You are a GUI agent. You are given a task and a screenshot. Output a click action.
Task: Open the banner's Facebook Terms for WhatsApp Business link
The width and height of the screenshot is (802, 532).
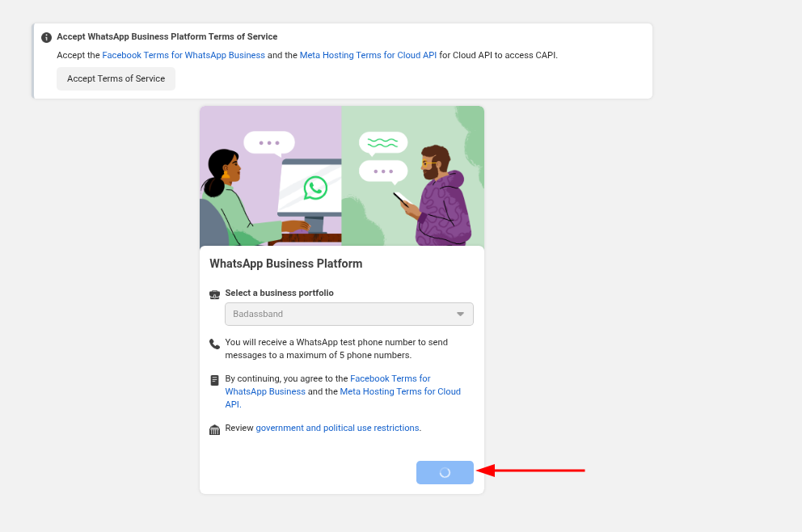(x=184, y=55)
